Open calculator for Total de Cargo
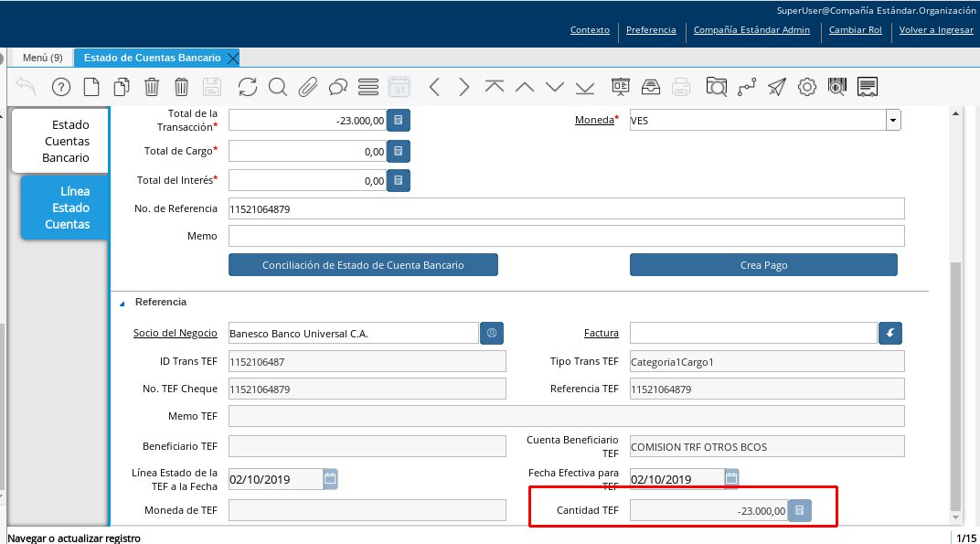This screenshot has width=980, height=544. 399,151
